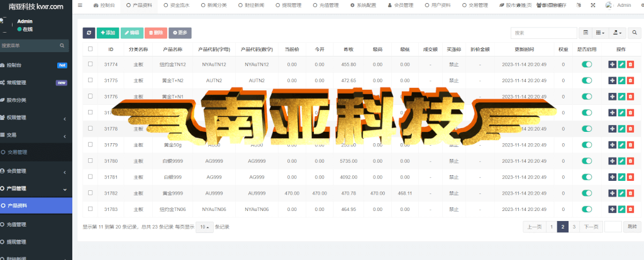Viewport: 644px width, 260px height.
Task: Go to the previous page with 上一页
Action: pos(535,226)
